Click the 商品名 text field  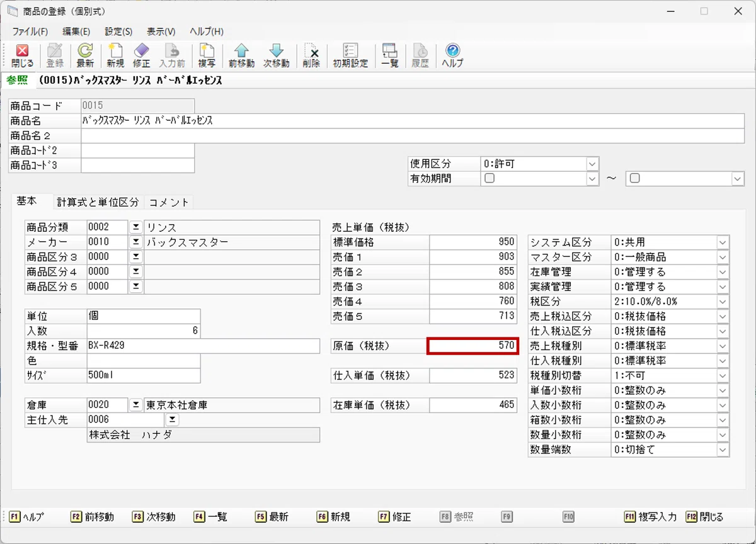(413, 120)
